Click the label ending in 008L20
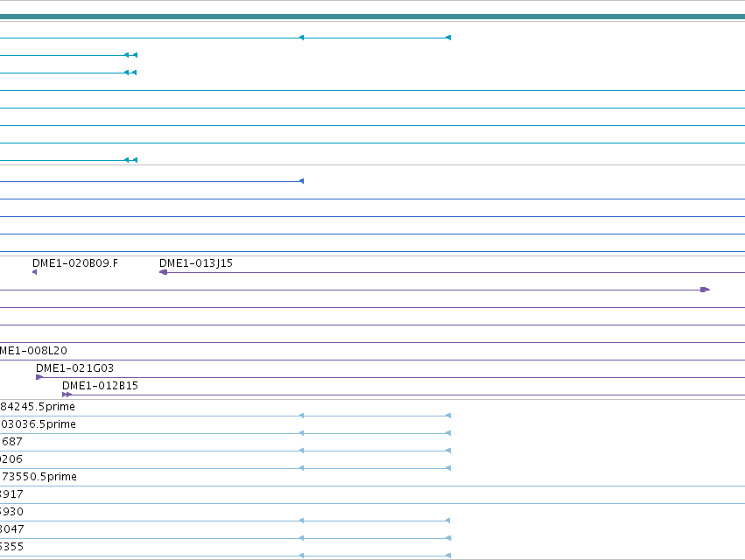The height and width of the screenshot is (560, 745). pyautogui.click(x=33, y=351)
